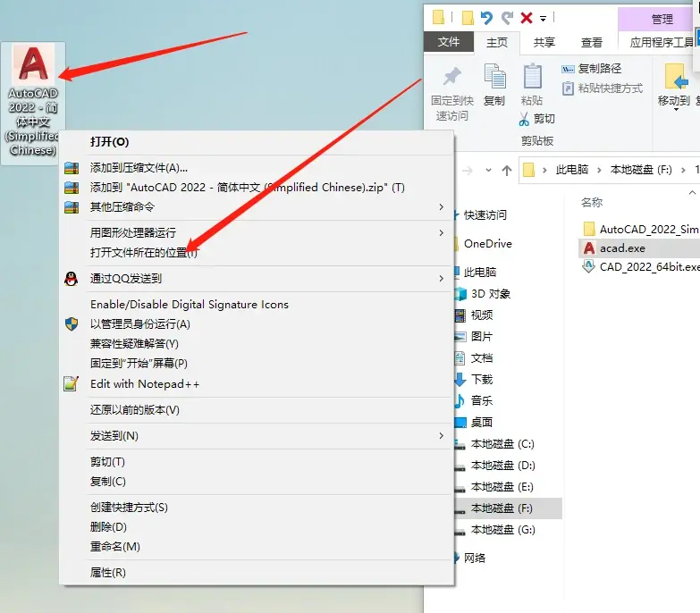
Task: Click 本地磁盘 (F:) in the address bar
Action: pos(641,170)
